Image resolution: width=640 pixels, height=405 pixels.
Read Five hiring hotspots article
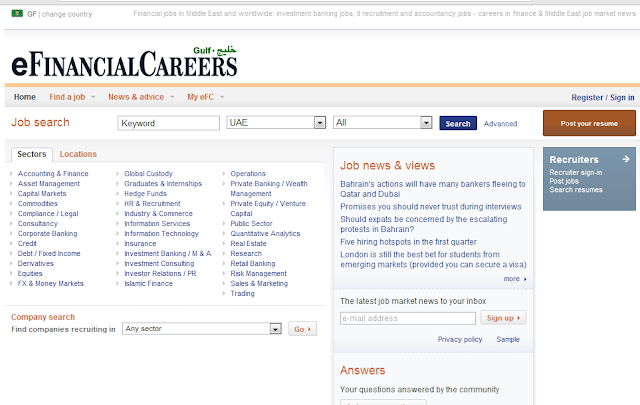[408, 242]
